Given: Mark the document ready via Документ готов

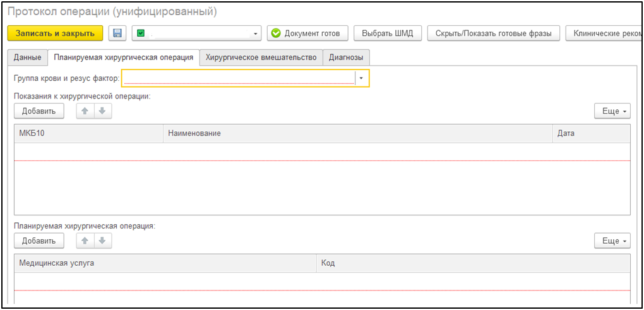Looking at the screenshot, I should point(307,33).
